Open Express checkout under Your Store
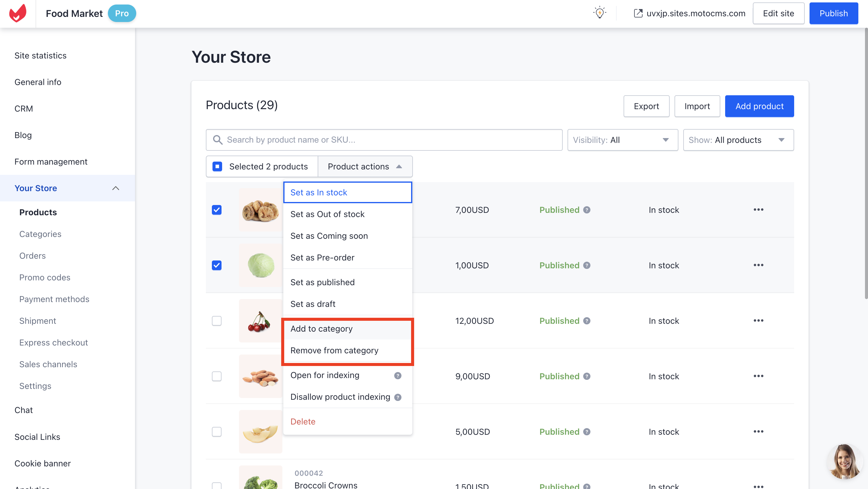This screenshot has height=489, width=868. coord(54,343)
